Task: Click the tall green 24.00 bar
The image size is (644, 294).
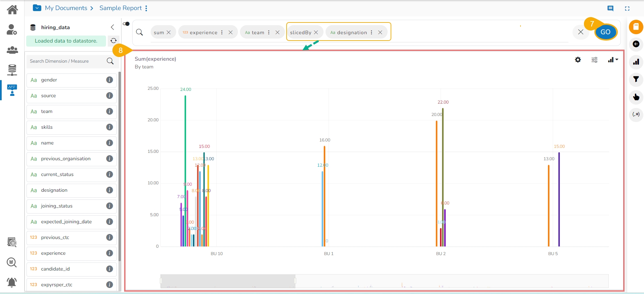Action: pyautogui.click(x=185, y=171)
